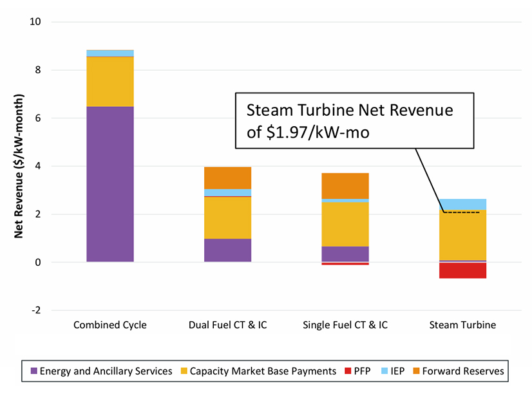Screen dimensions: 532x399
Task: Select the Combined Cycle axis label
Action: click(110, 325)
